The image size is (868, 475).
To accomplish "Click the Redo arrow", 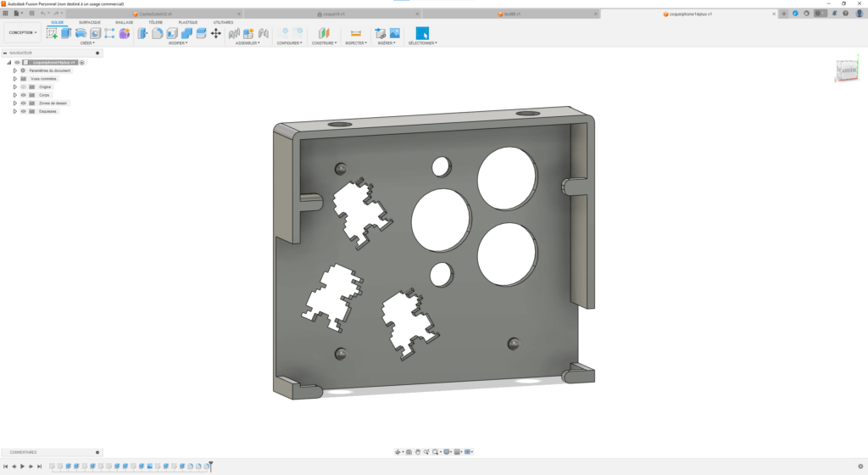I will pyautogui.click(x=56, y=14).
